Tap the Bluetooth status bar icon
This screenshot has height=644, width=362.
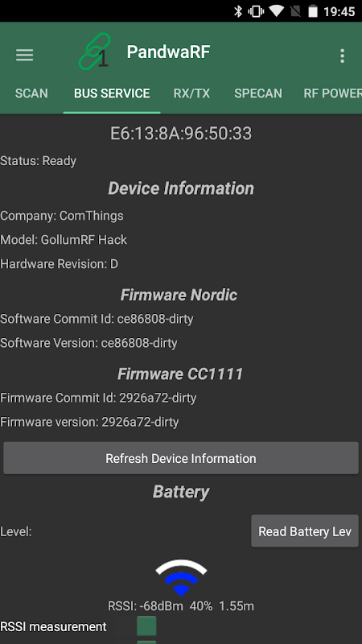pos(238,11)
